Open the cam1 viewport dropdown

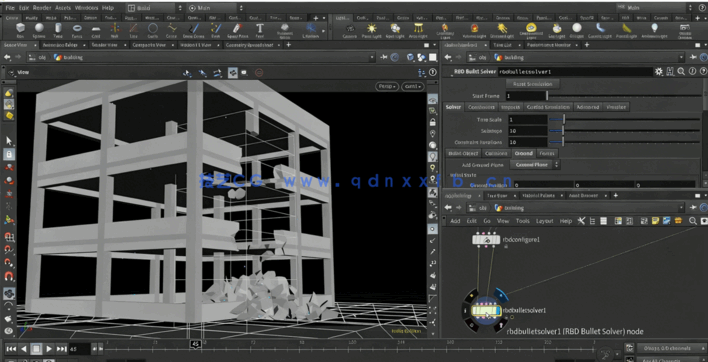point(413,86)
